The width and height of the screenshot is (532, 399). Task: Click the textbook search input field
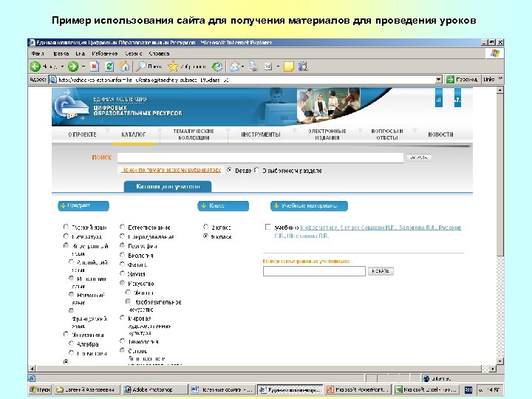coord(314,271)
